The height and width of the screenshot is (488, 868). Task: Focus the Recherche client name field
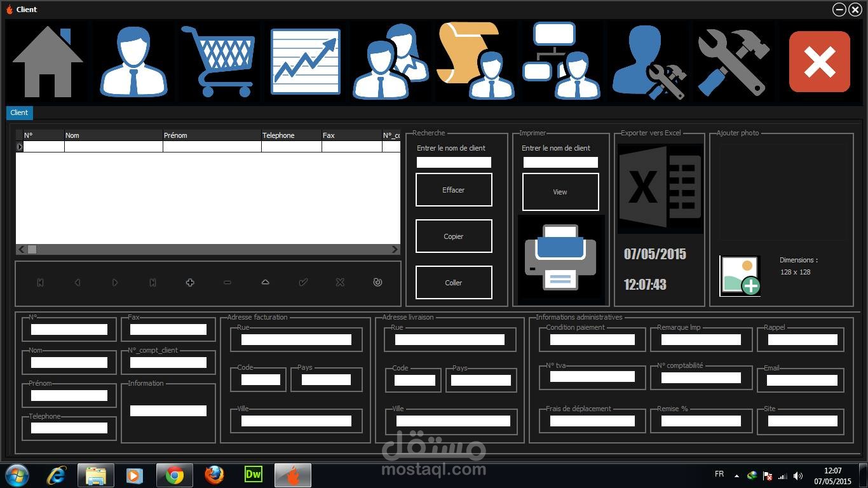coord(454,163)
